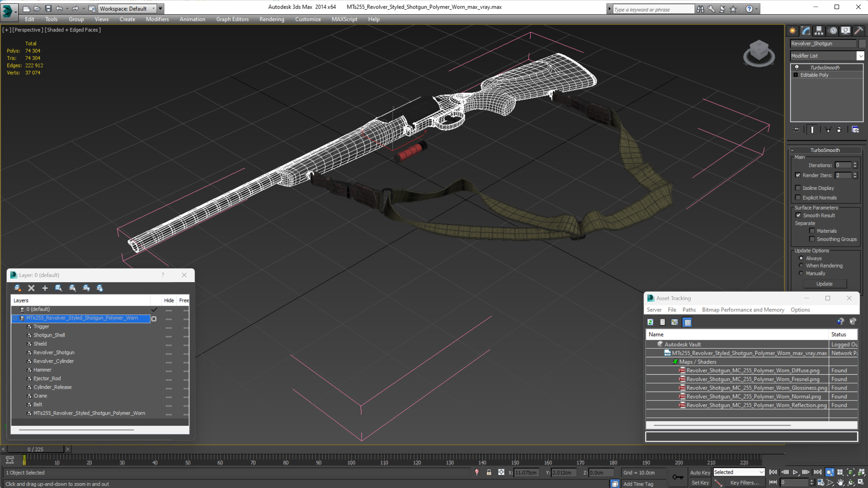Click the Update button in TurboSmooth
The image size is (868, 488).
click(824, 284)
